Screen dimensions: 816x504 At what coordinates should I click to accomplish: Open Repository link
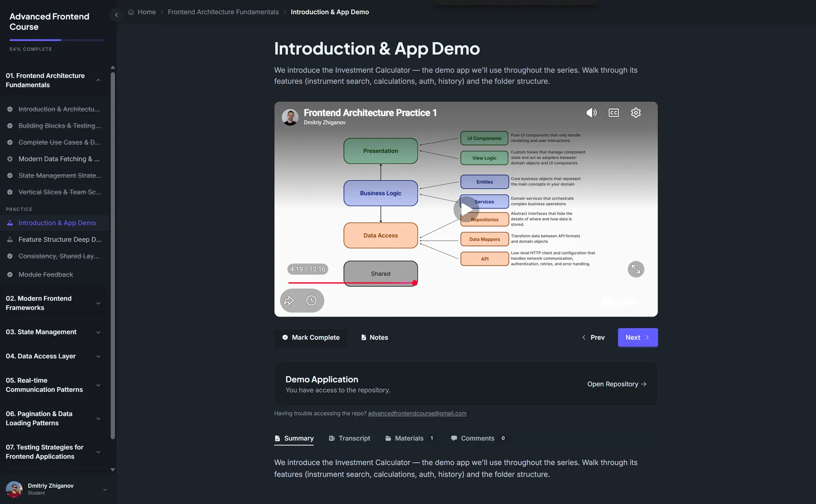[x=617, y=384]
